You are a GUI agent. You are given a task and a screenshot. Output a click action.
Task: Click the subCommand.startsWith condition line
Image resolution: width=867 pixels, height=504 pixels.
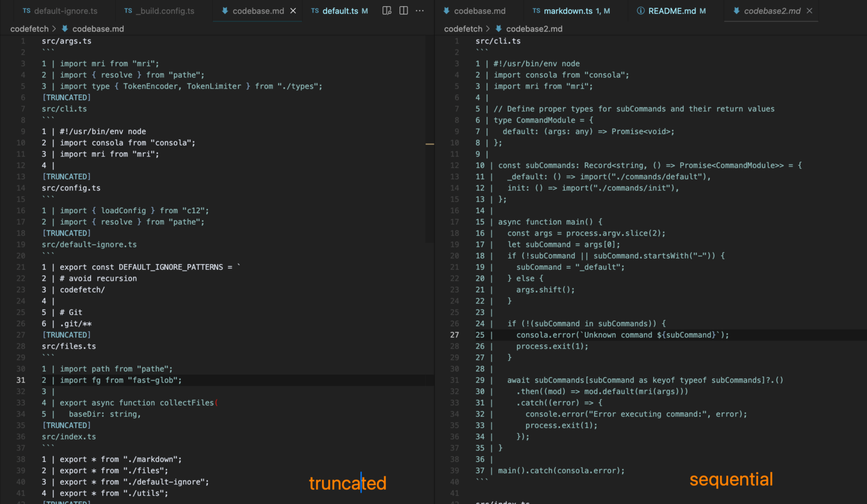point(600,255)
